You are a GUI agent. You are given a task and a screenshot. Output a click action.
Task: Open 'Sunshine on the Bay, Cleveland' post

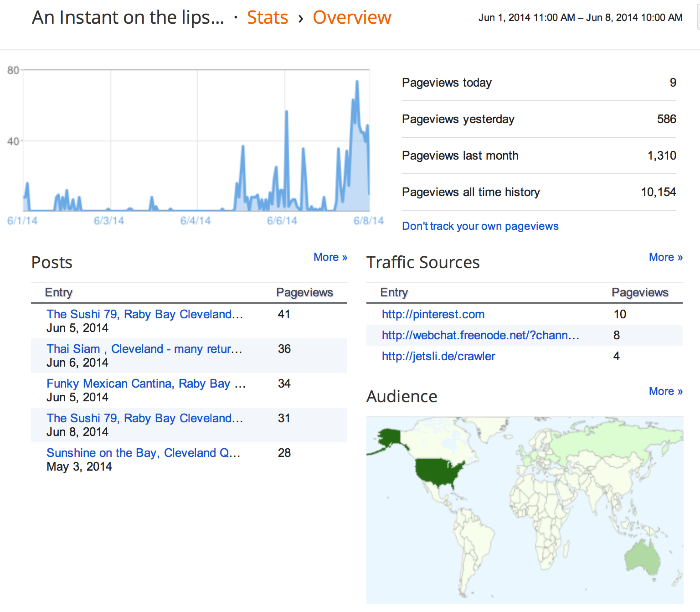pos(145,453)
